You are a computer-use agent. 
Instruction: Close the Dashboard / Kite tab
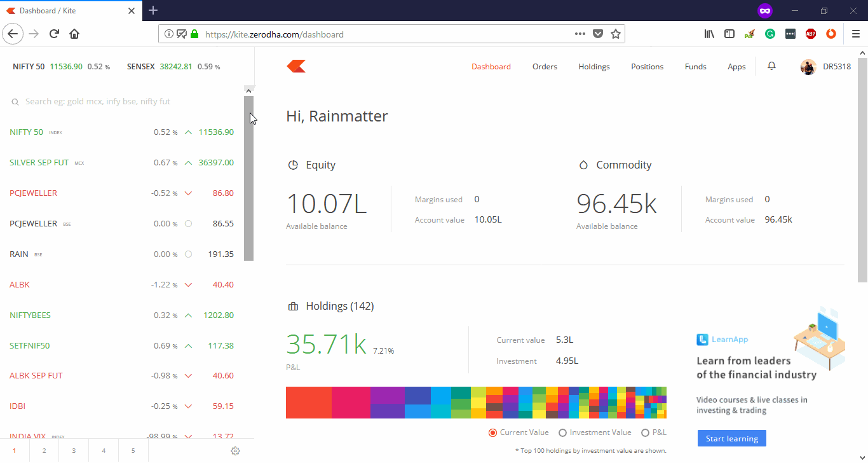tap(132, 11)
